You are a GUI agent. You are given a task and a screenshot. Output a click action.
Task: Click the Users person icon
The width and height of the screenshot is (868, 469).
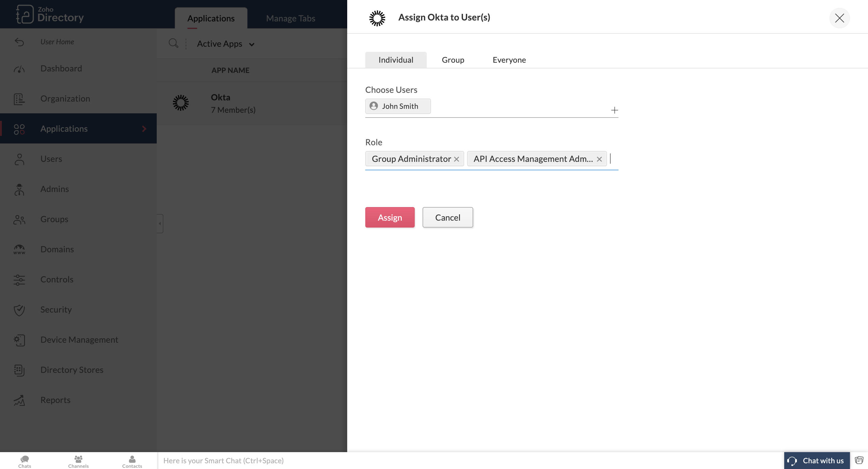[x=19, y=159]
